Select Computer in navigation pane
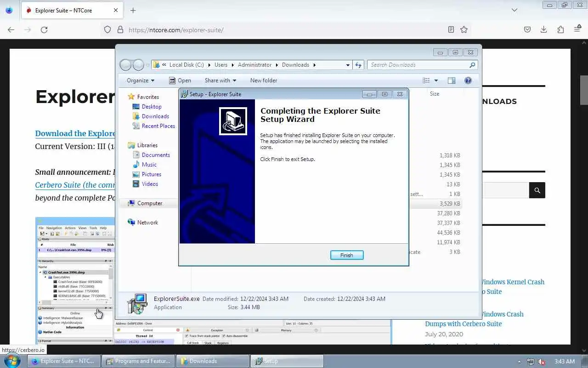 (x=150, y=203)
